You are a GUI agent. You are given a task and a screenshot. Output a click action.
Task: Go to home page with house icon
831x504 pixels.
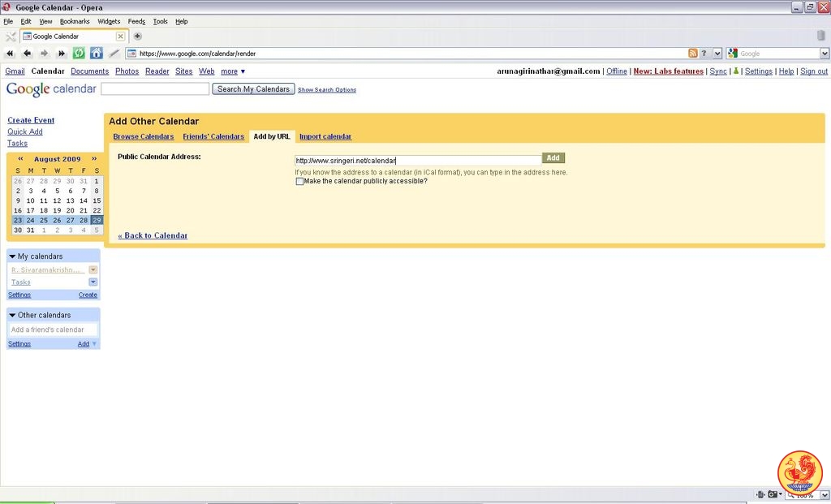coord(97,53)
